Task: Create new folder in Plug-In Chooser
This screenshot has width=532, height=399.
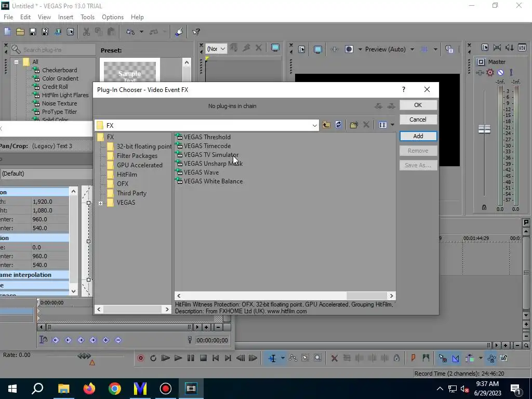Action: pos(354,125)
